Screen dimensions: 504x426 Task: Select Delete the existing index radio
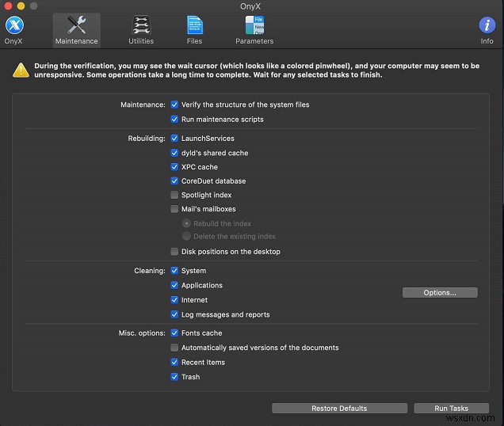point(186,236)
